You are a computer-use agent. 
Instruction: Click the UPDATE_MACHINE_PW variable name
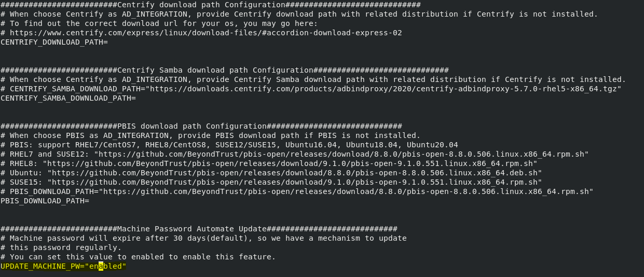click(37, 266)
